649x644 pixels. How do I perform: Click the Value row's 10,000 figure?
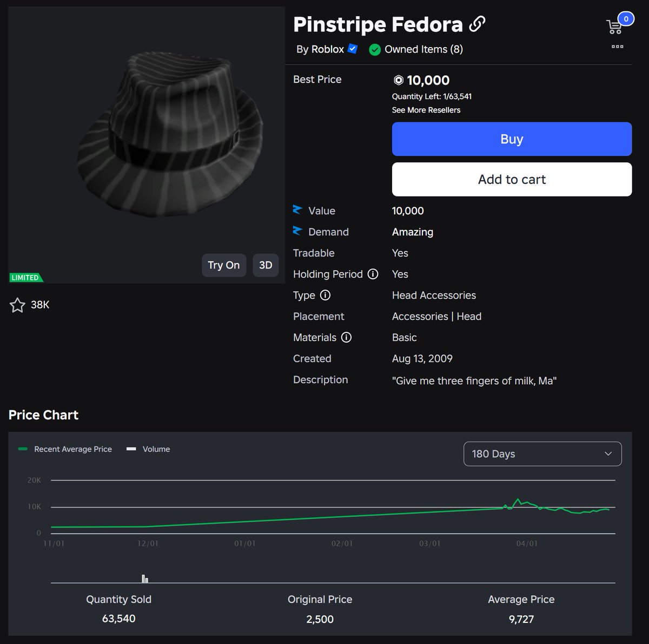pos(408,211)
